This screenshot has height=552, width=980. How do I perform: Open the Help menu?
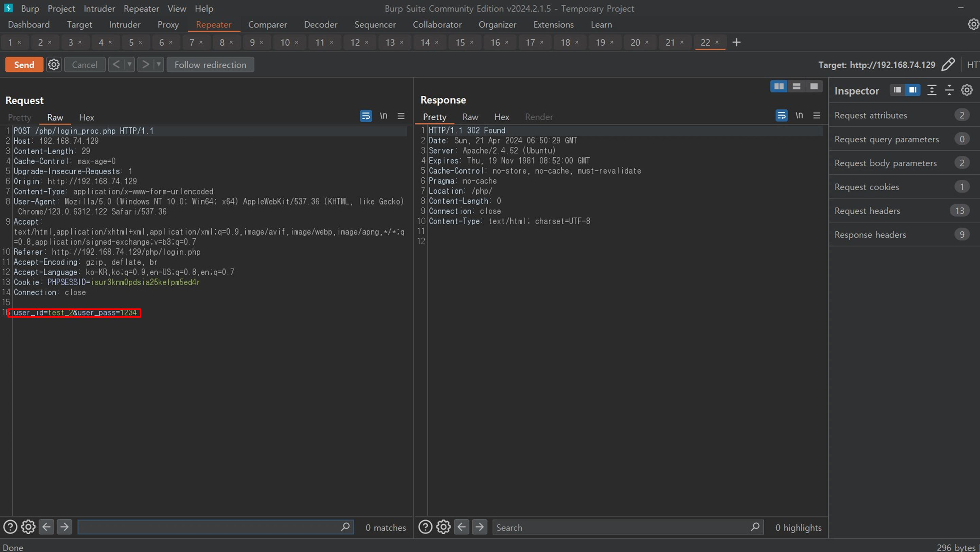coord(204,8)
